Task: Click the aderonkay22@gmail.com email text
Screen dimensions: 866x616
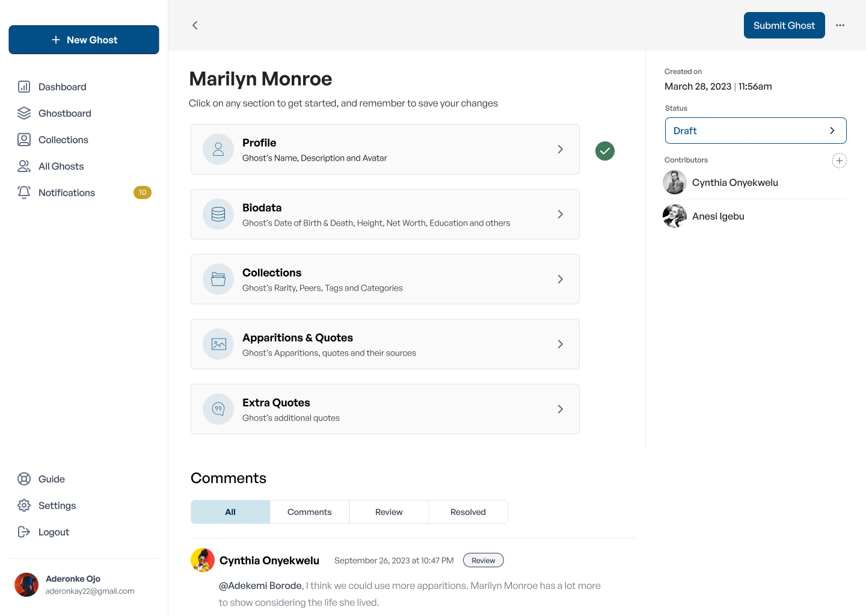Action: pos(90,591)
